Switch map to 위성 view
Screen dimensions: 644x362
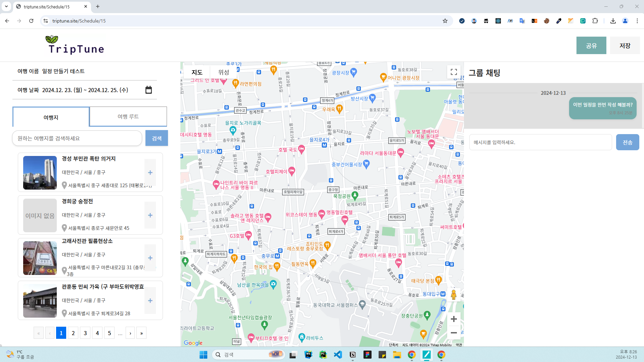[223, 72]
